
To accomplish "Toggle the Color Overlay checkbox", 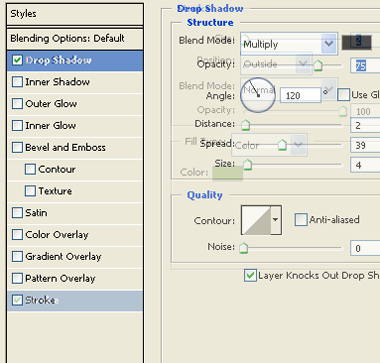I will tap(17, 235).
